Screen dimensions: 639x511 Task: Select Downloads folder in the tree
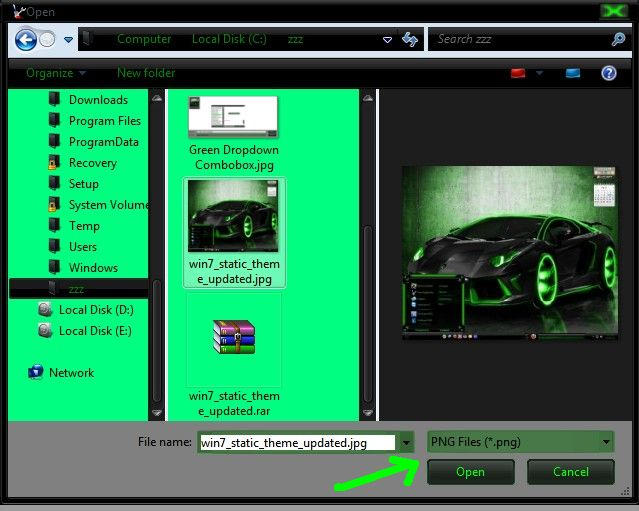click(x=98, y=100)
